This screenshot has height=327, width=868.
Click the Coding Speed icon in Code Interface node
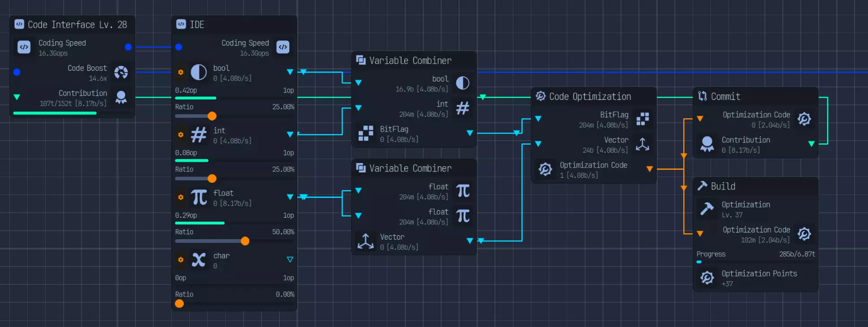[24, 47]
